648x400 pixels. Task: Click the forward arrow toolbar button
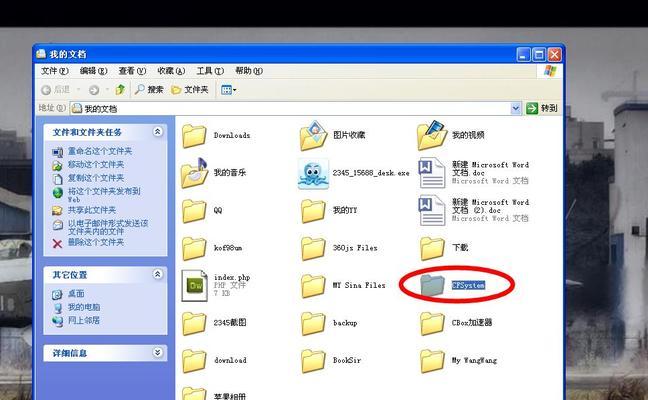click(94, 90)
